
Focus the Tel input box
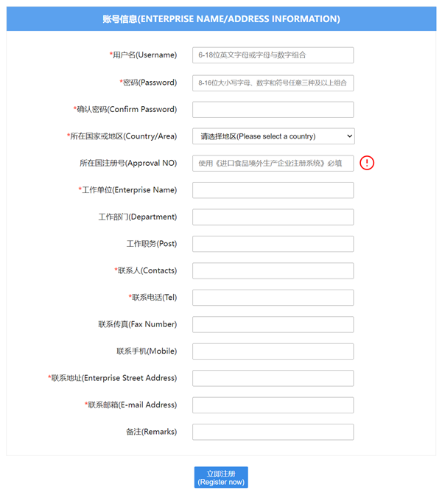[273, 298]
